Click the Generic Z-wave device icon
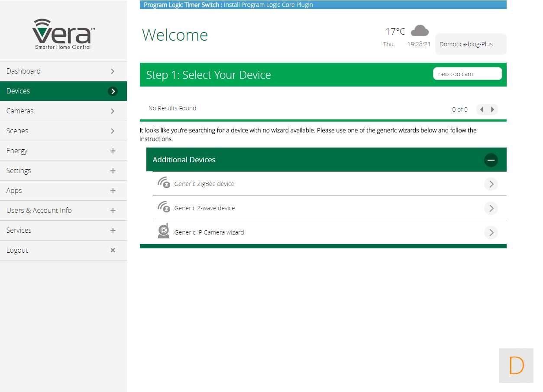The width and height of the screenshot is (543, 392). click(x=164, y=208)
